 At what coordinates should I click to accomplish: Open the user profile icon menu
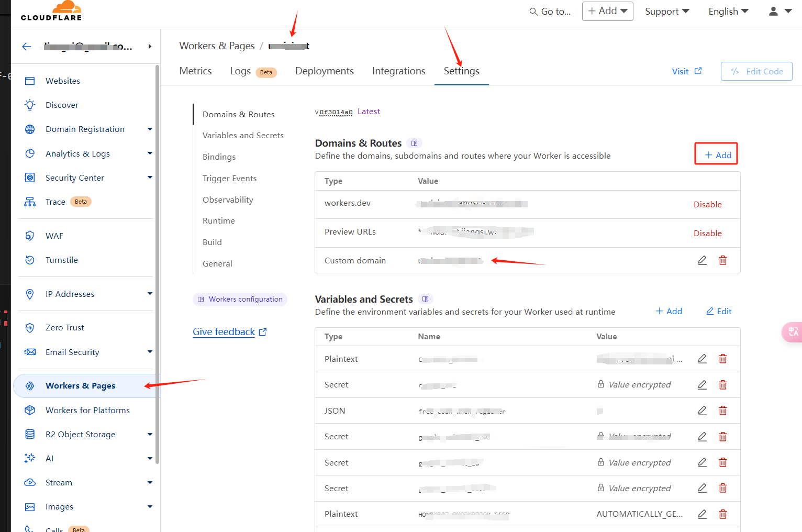[780, 11]
